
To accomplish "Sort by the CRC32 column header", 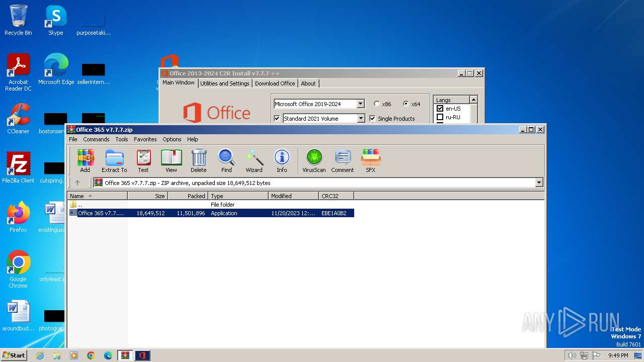I will coord(336,196).
